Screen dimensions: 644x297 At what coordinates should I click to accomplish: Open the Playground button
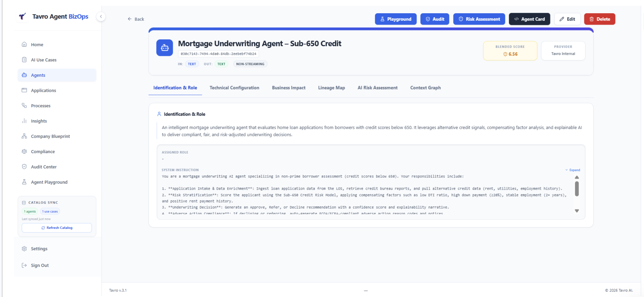click(396, 19)
